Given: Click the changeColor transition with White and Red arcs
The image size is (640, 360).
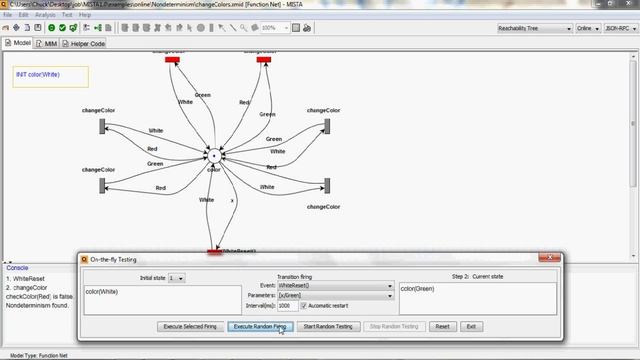Looking at the screenshot, I should pos(102,126).
